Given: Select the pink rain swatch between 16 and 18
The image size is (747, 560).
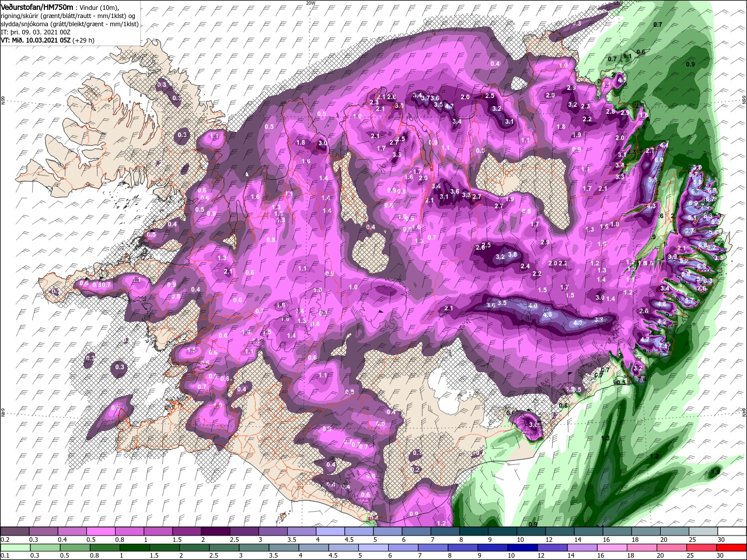Looking at the screenshot, I should tap(612, 548).
